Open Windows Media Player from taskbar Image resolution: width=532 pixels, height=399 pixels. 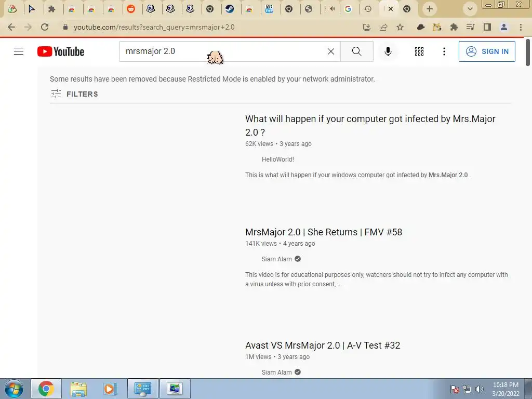[x=110, y=389]
